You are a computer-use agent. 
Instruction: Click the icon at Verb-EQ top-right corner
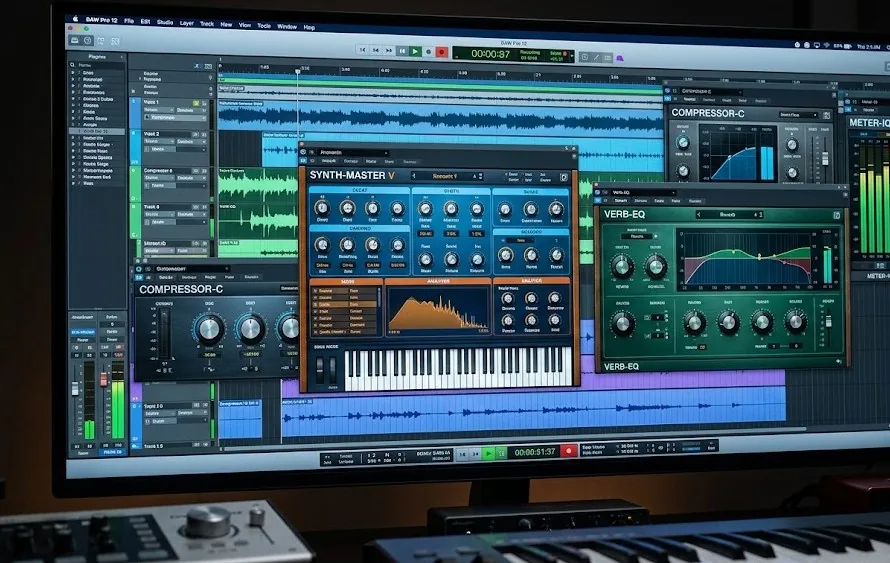point(837,216)
